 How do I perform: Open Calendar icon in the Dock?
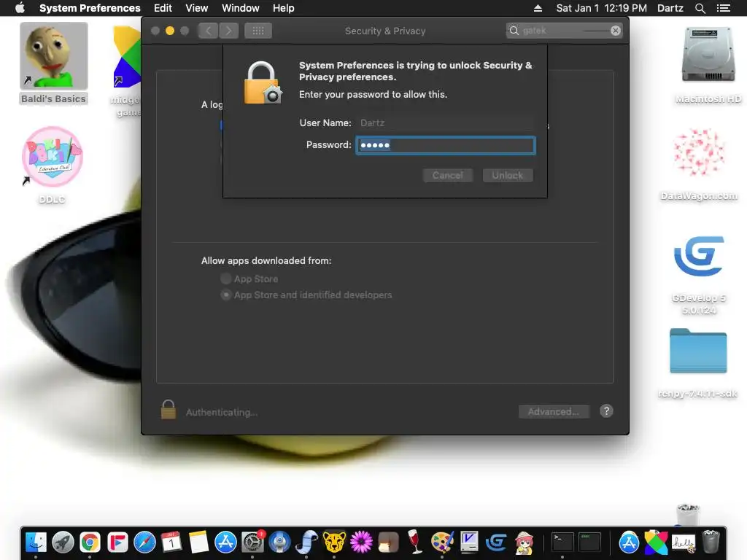coord(171,542)
